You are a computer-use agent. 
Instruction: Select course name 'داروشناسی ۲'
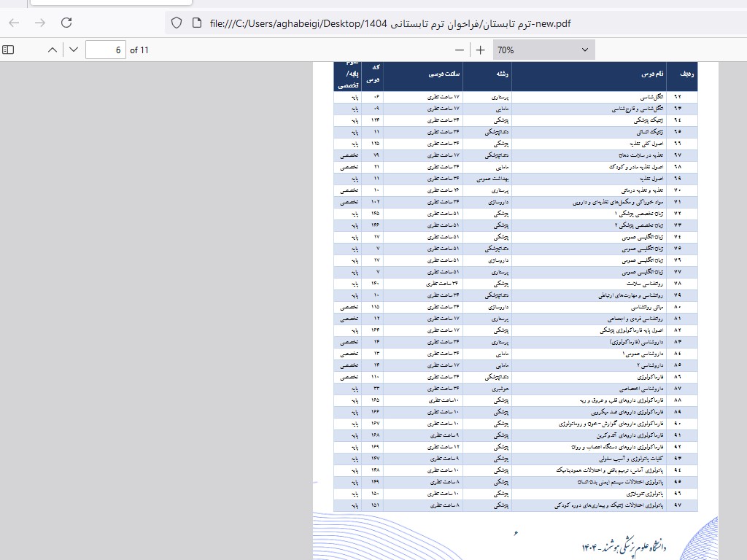(650, 365)
